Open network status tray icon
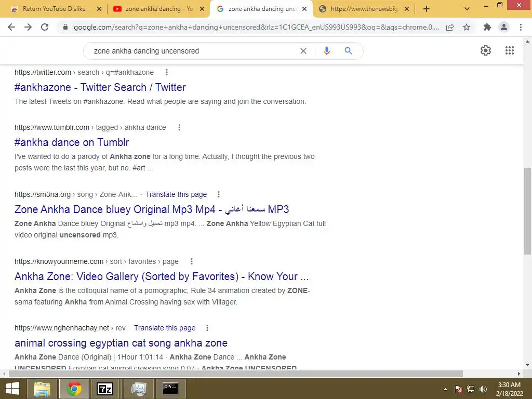 pos(470,389)
